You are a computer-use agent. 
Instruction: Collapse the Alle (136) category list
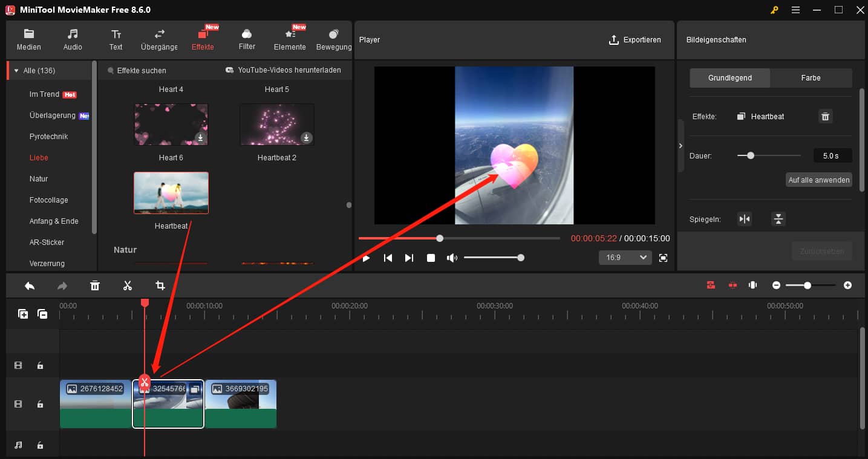point(15,70)
